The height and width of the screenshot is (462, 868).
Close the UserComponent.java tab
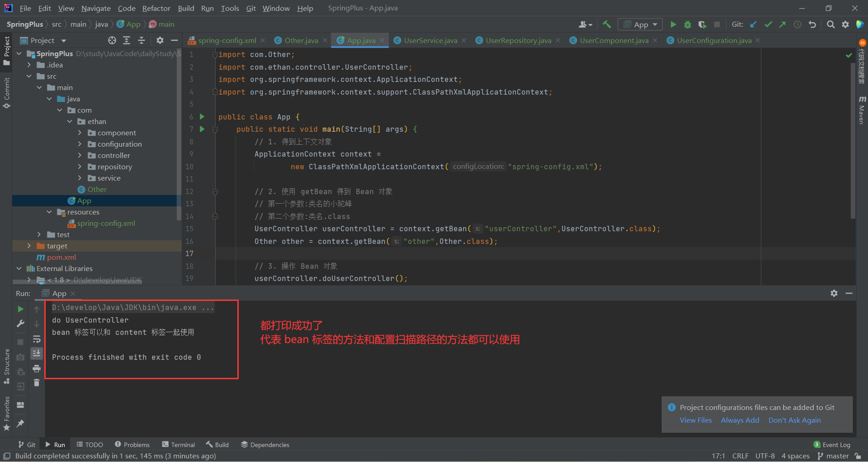(655, 40)
